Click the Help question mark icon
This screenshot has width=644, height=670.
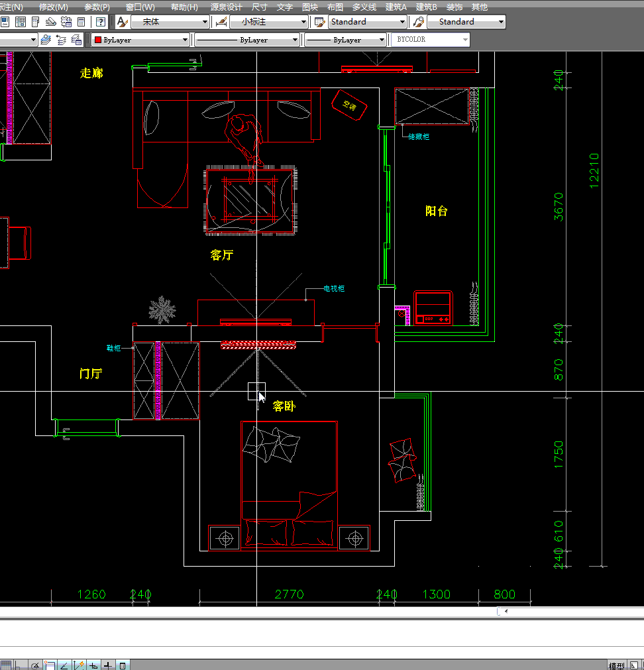coord(101,22)
